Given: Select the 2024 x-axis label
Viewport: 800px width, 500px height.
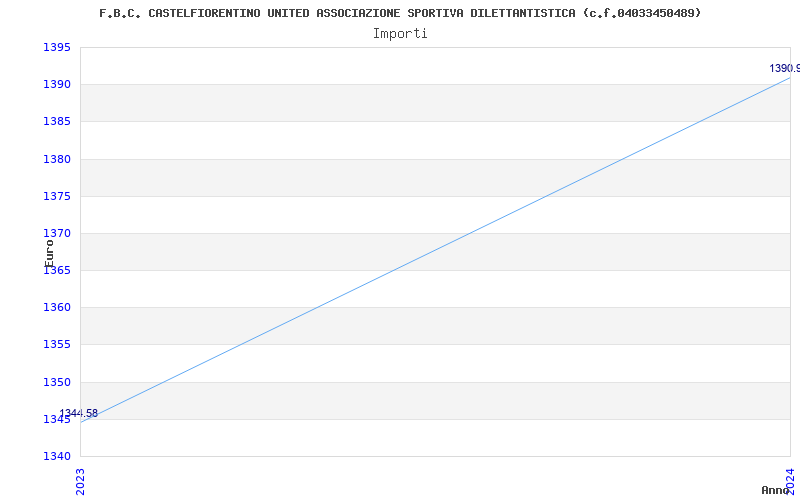Looking at the screenshot, I should [790, 480].
